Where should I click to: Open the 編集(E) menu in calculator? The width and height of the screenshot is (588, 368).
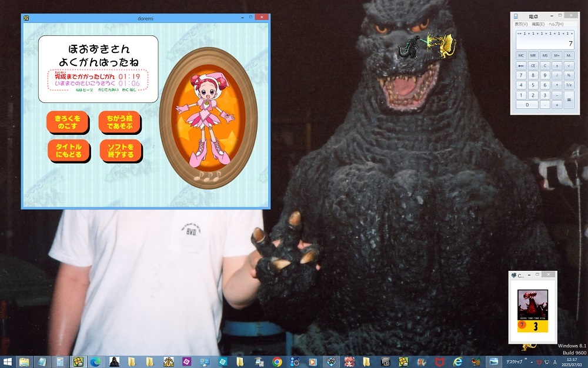point(538,24)
